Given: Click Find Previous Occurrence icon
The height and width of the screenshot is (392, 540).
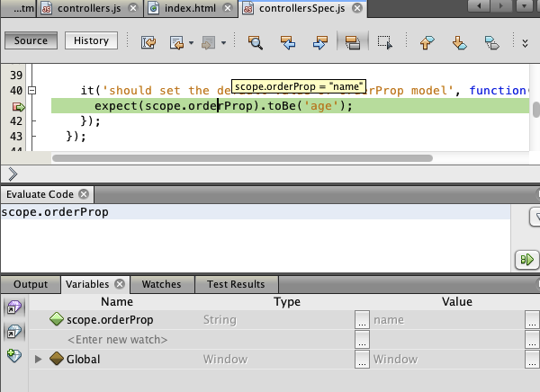Looking at the screenshot, I should pyautogui.click(x=288, y=41).
